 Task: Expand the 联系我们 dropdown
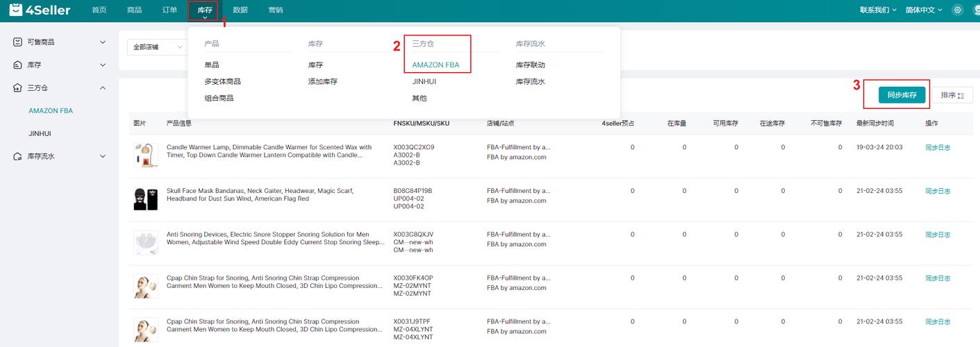(x=878, y=10)
